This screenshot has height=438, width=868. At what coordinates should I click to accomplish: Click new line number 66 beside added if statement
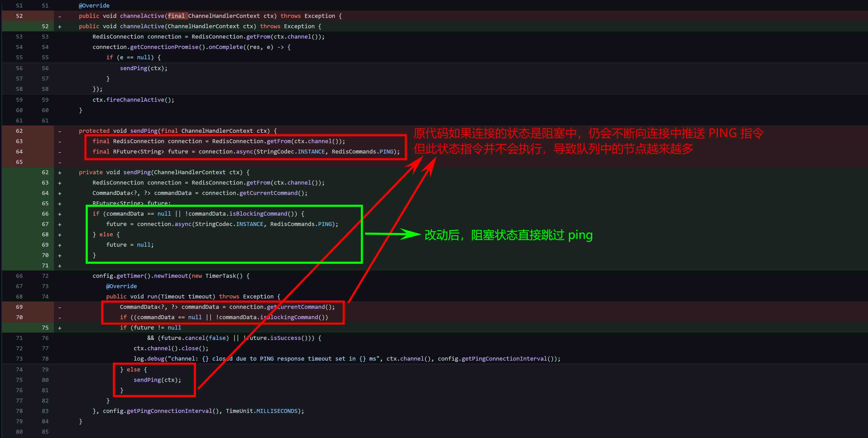45,214
